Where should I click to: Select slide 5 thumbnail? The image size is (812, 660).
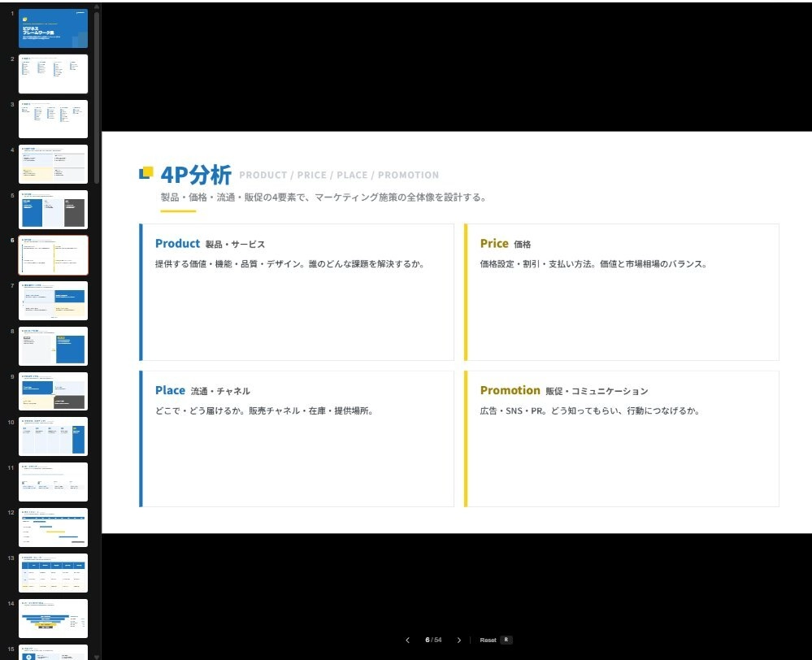pyautogui.click(x=54, y=210)
